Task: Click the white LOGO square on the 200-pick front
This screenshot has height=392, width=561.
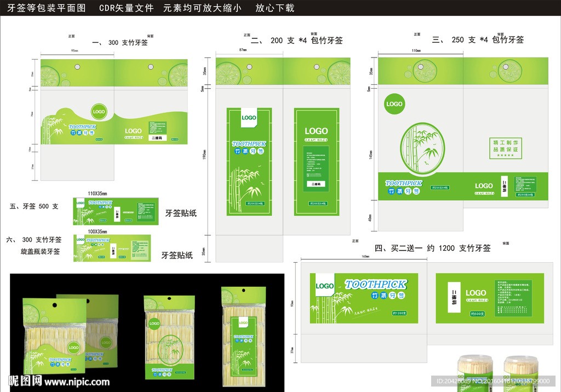Action: coord(249,118)
